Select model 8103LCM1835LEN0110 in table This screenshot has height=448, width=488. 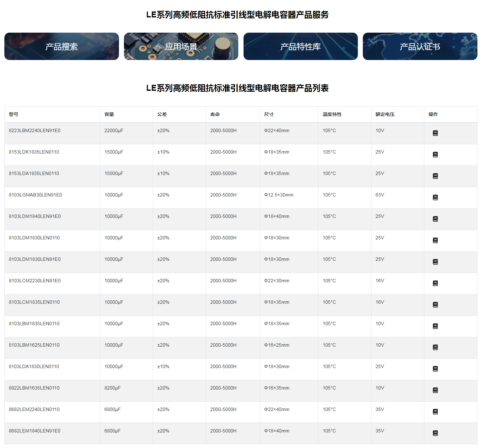tap(34, 302)
